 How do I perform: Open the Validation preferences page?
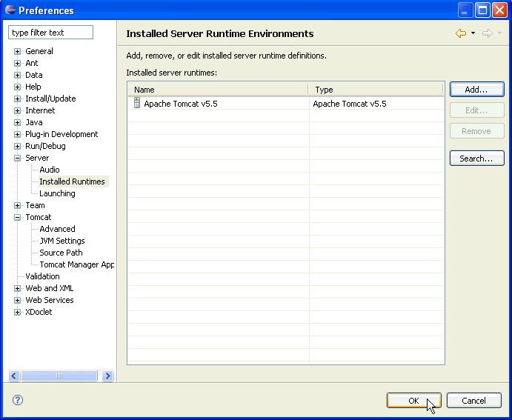(x=42, y=276)
